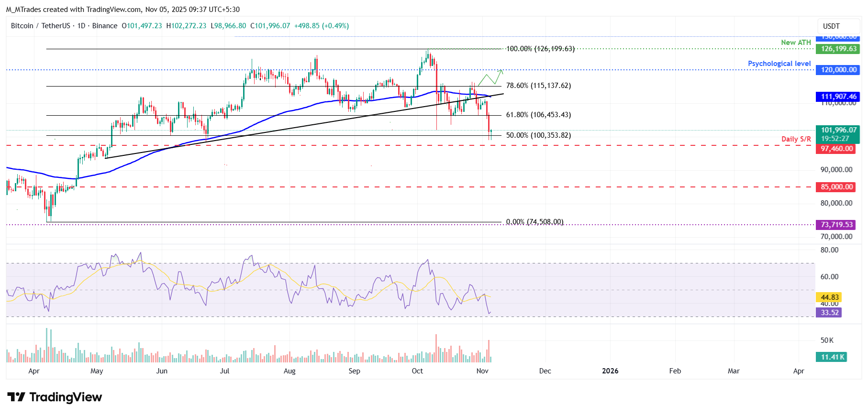Click the 61.80% Fibonacci level label

click(x=538, y=115)
